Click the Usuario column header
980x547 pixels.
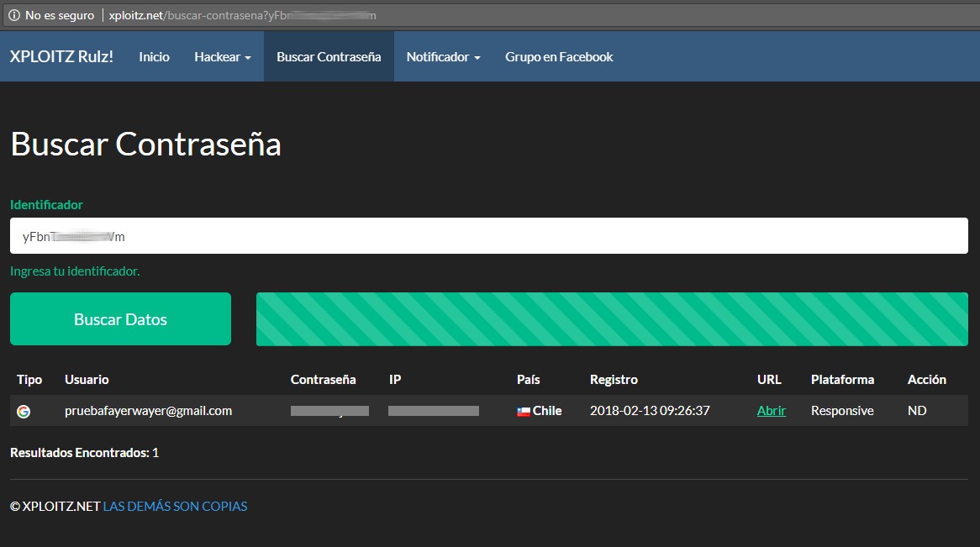point(87,380)
